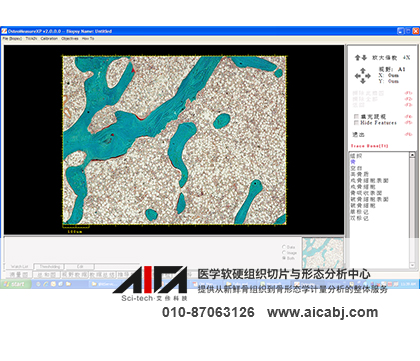The width and height of the screenshot is (420, 361).
Task: Click the parameter list scrollbar down arrow
Action: (412, 265)
